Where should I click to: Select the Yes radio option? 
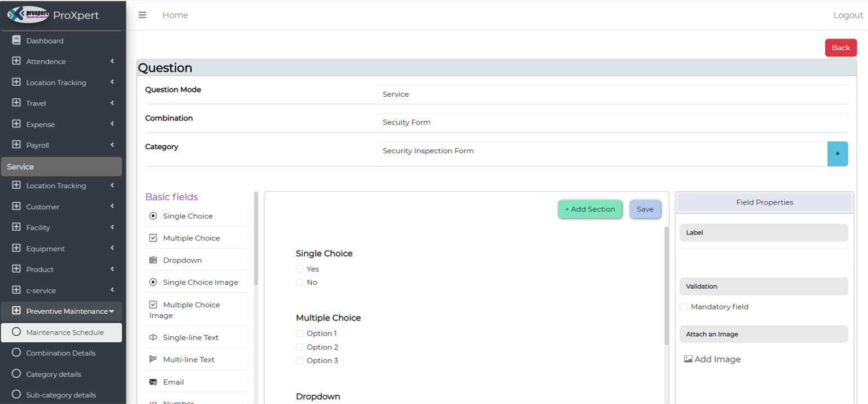(299, 269)
